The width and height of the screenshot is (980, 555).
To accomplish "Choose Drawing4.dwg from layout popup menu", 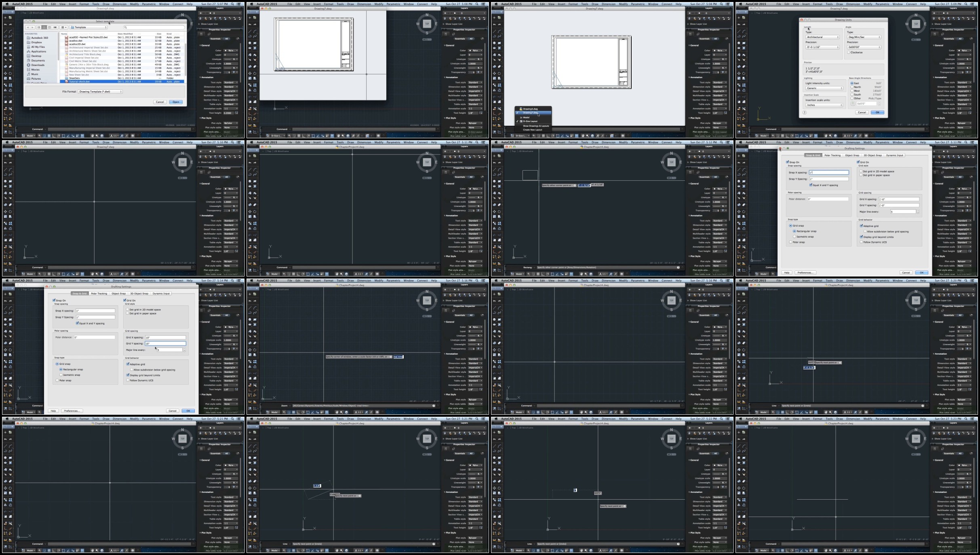I will pos(530,109).
